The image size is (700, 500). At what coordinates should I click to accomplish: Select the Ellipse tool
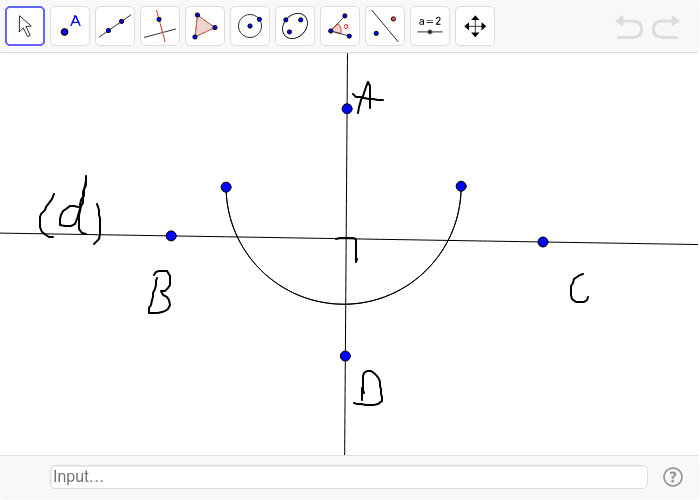pyautogui.click(x=295, y=26)
